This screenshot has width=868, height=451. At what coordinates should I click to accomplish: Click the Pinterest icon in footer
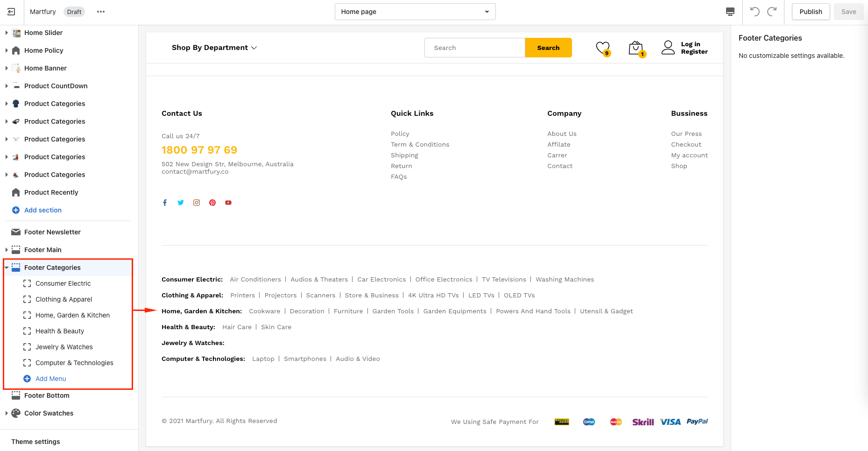pyautogui.click(x=212, y=203)
